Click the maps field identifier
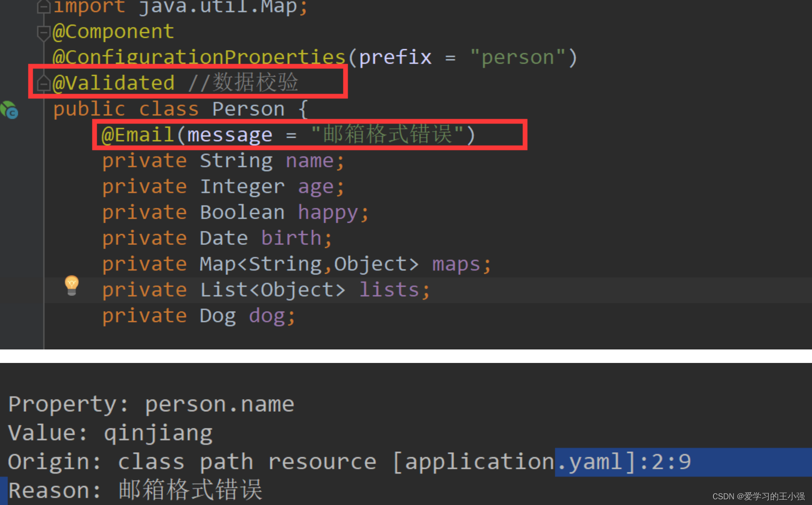The width and height of the screenshot is (812, 505). coord(456,264)
